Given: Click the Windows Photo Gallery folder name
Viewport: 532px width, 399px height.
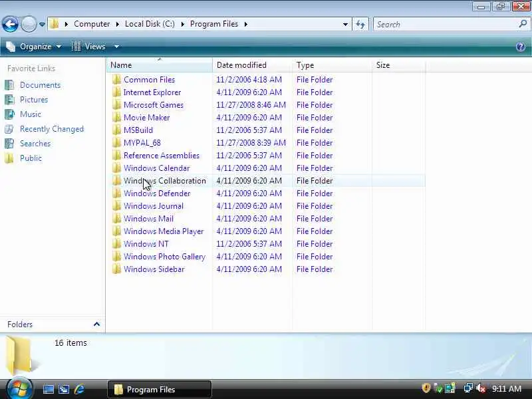Looking at the screenshot, I should [164, 257].
